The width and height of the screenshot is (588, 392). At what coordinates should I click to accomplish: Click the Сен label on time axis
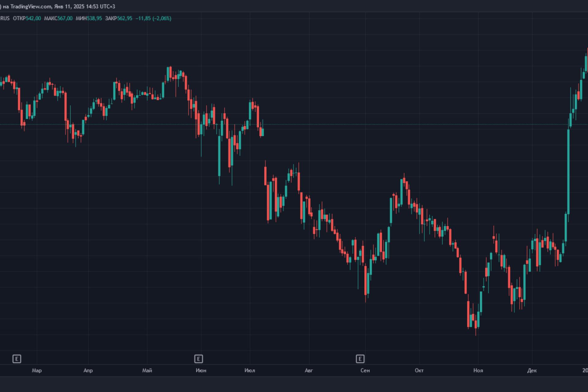(365, 371)
